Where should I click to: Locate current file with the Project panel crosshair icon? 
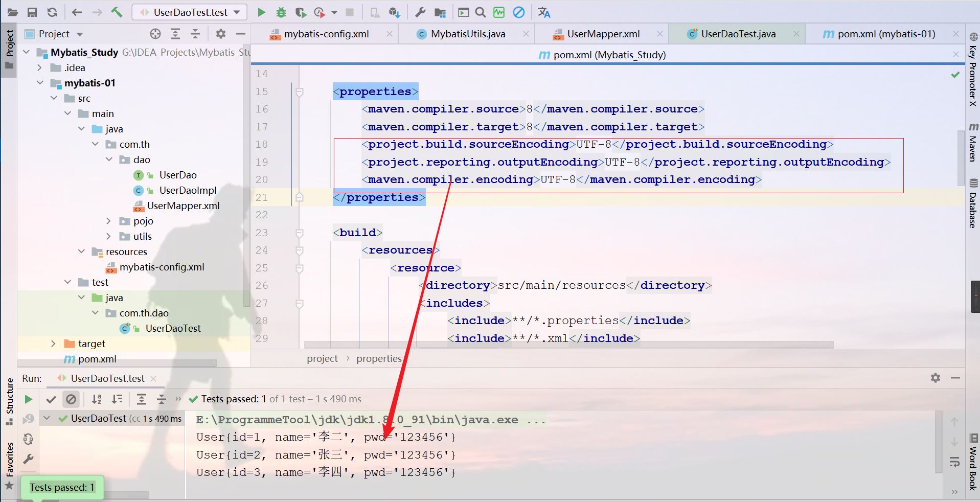tap(155, 34)
